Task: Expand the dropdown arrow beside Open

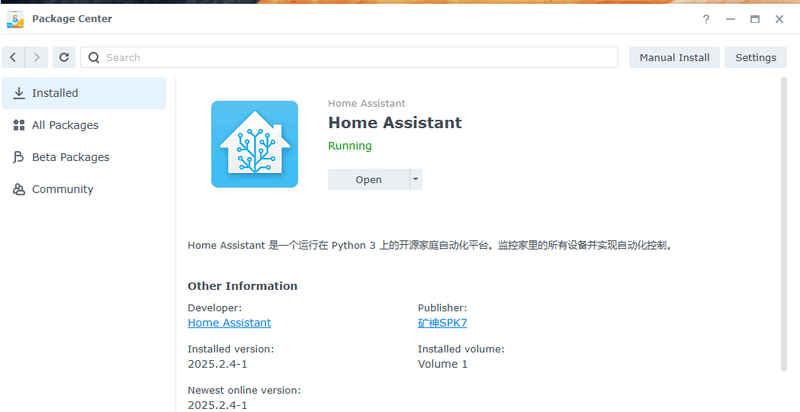Action: [416, 179]
